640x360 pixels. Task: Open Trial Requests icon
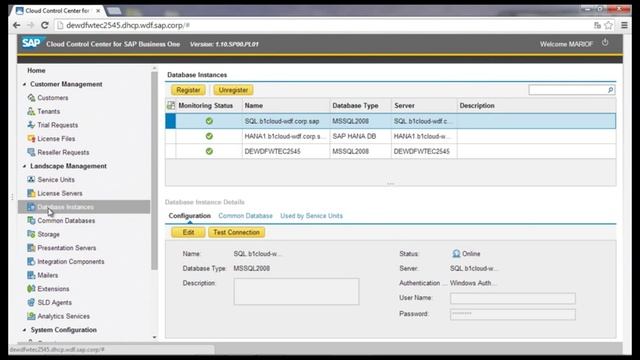tap(31, 125)
